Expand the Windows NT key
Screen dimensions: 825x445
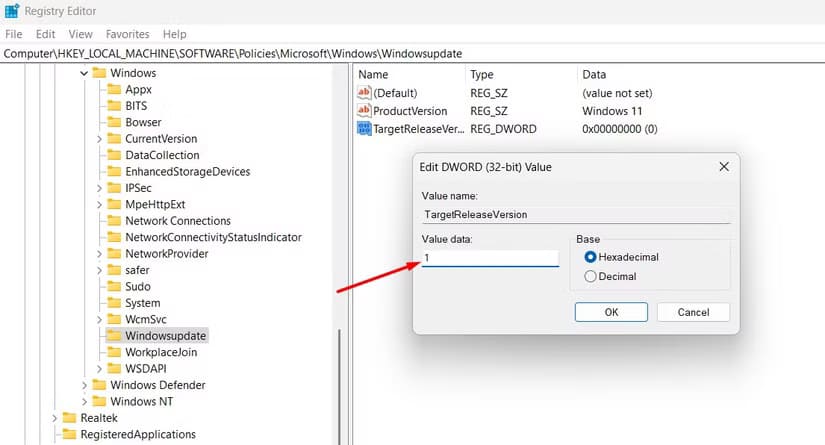84,401
